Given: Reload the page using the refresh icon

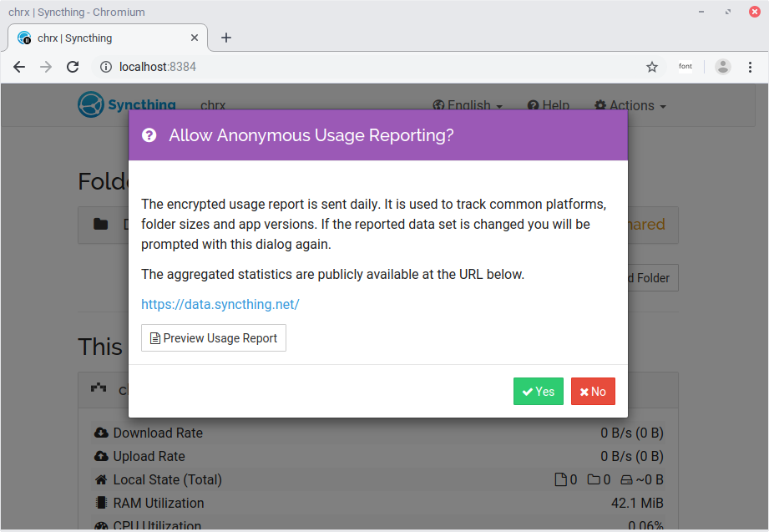Looking at the screenshot, I should (73, 67).
